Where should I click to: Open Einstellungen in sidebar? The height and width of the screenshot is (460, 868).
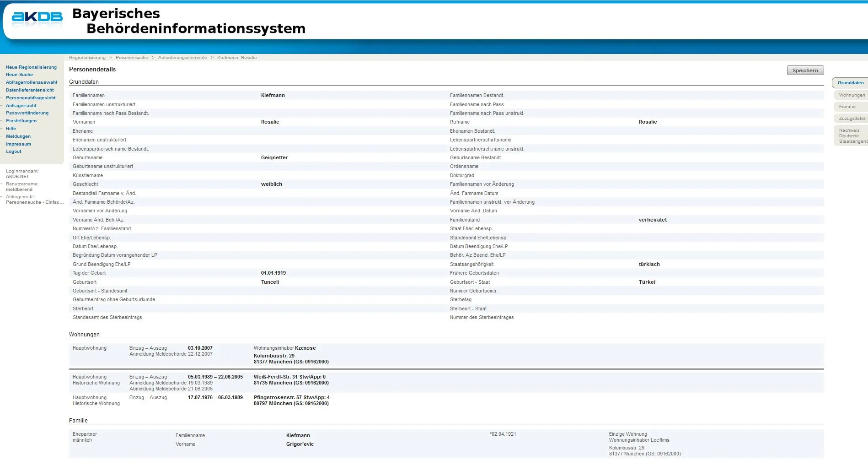pos(21,121)
